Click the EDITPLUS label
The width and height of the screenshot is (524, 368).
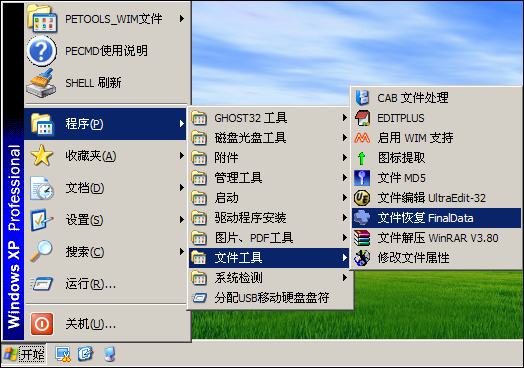point(401,118)
